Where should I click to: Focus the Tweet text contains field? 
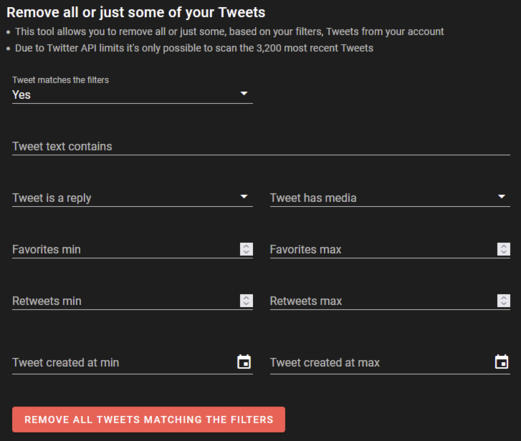point(261,146)
